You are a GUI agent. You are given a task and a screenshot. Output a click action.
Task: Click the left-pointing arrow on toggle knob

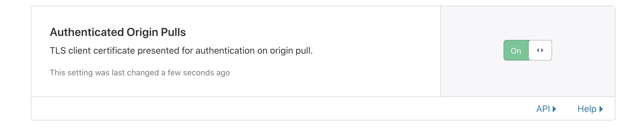coord(538,50)
